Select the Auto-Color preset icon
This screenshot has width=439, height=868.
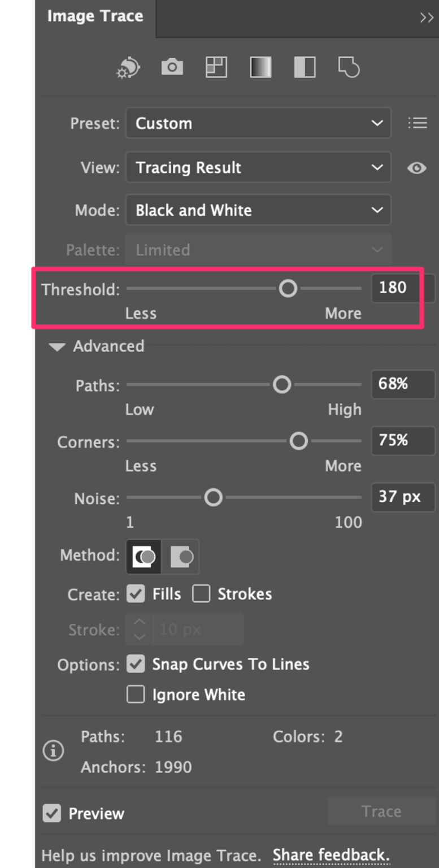pos(129,67)
